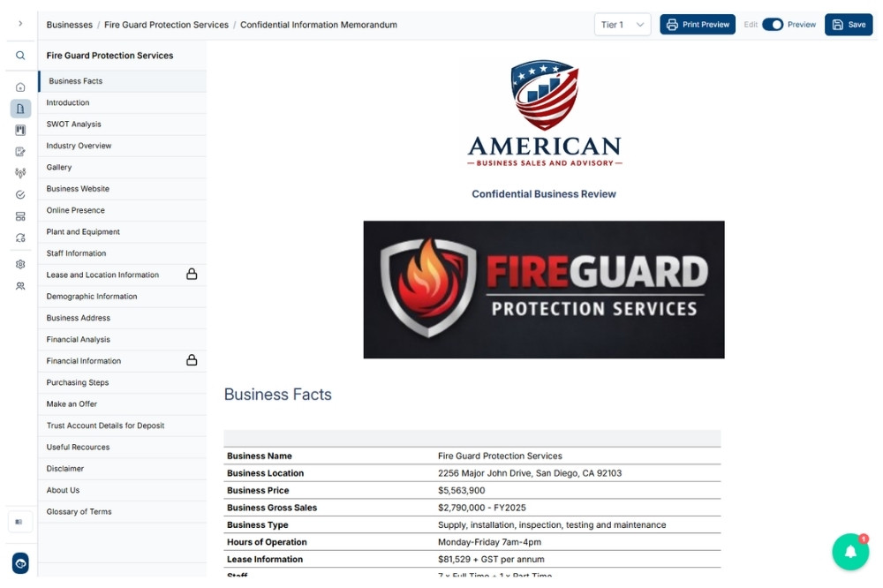This screenshot has height=588, width=883.
Task: Open the users group sidebar icon
Action: tap(20, 286)
